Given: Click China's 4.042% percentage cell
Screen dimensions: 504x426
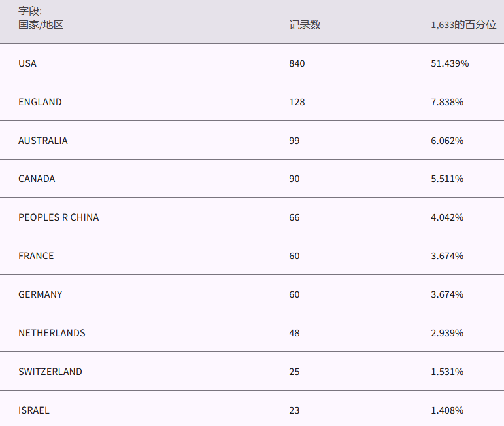Looking at the screenshot, I should [x=447, y=217].
